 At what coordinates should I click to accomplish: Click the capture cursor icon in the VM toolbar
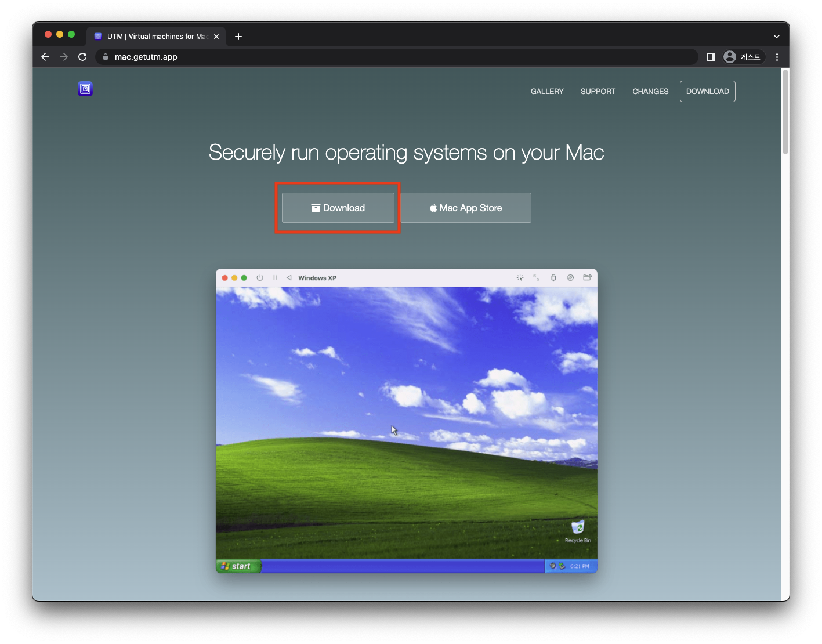pyautogui.click(x=520, y=278)
